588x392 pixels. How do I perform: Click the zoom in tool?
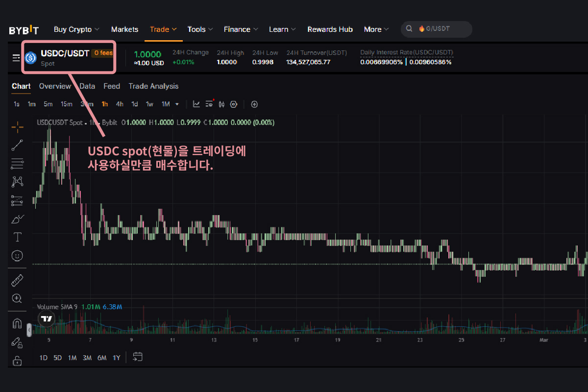click(x=18, y=298)
